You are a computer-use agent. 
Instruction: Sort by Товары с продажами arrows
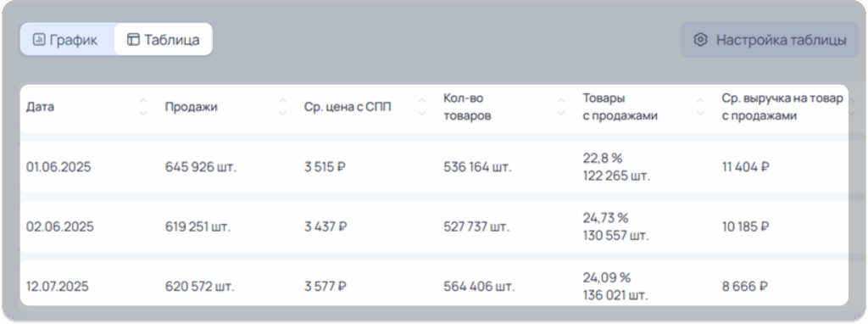point(700,107)
